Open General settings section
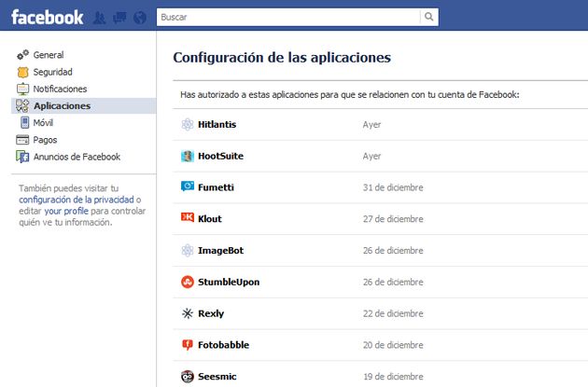 click(49, 55)
